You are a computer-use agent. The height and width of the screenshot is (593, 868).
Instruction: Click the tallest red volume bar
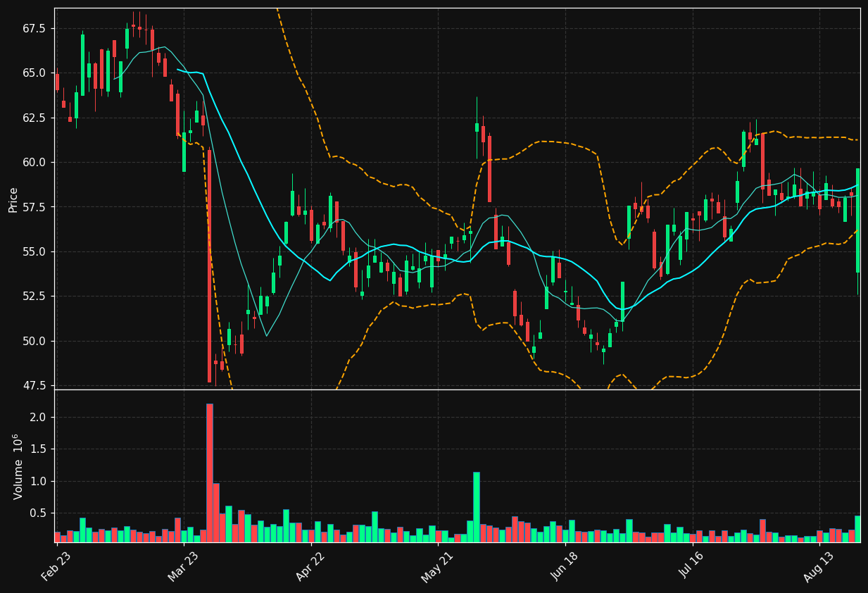coord(209,473)
